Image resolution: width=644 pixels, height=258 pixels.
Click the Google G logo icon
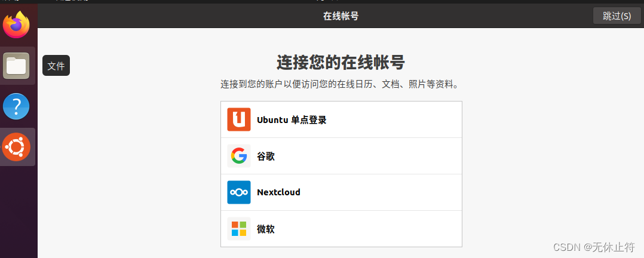click(x=239, y=156)
